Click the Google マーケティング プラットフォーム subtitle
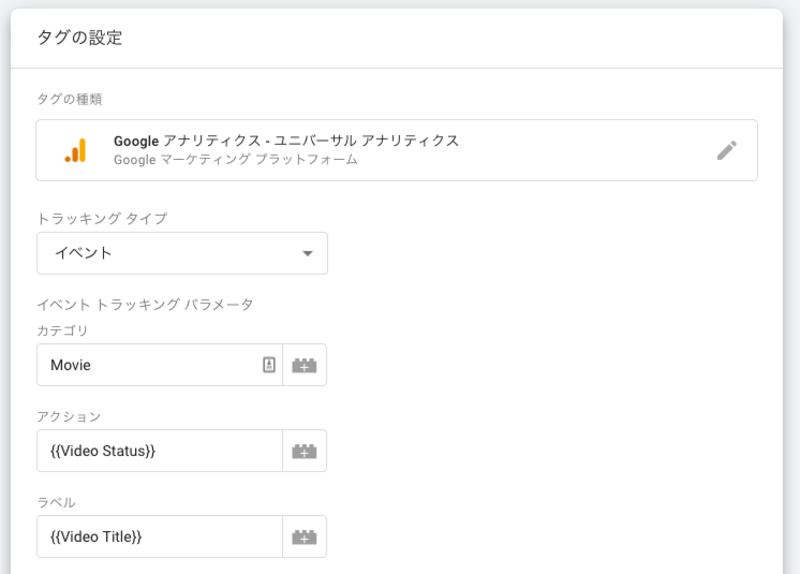The height and width of the screenshot is (574, 800). 236,160
